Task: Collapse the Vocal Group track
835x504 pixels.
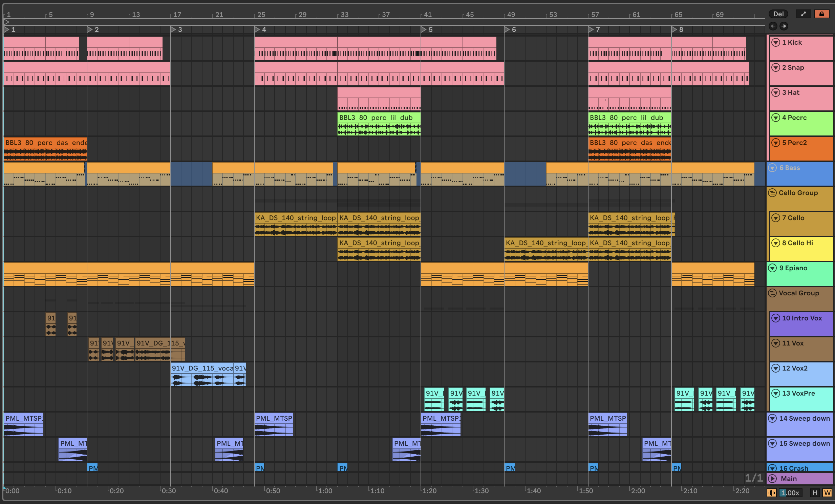Action: [x=772, y=293]
